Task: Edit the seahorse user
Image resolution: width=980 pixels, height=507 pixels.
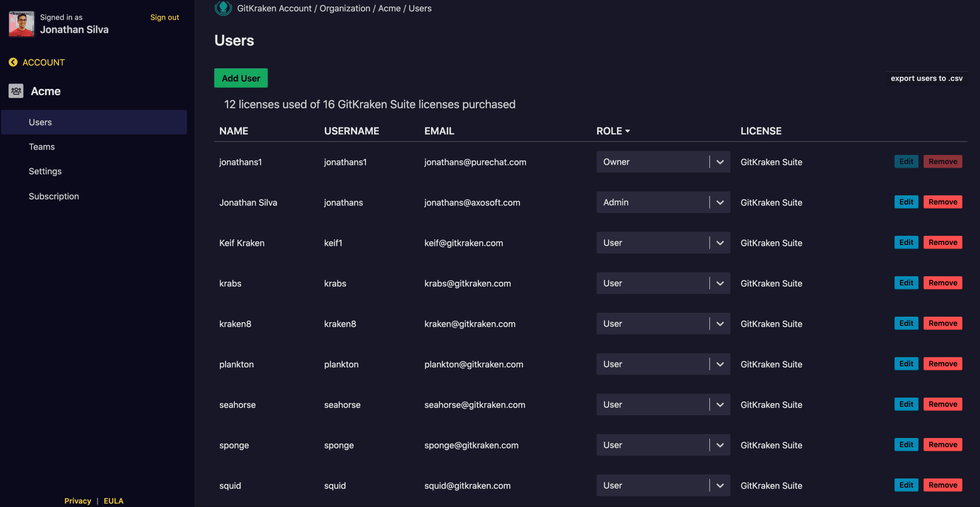Action: tap(906, 404)
